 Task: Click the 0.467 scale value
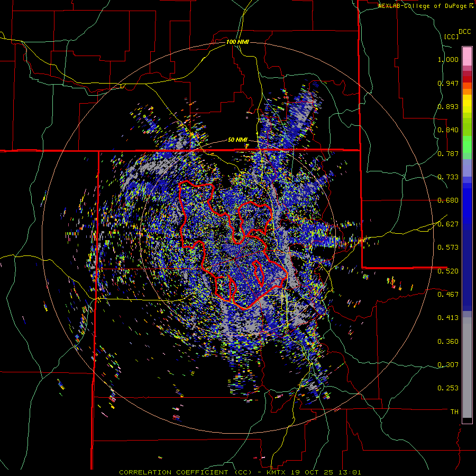[448, 294]
